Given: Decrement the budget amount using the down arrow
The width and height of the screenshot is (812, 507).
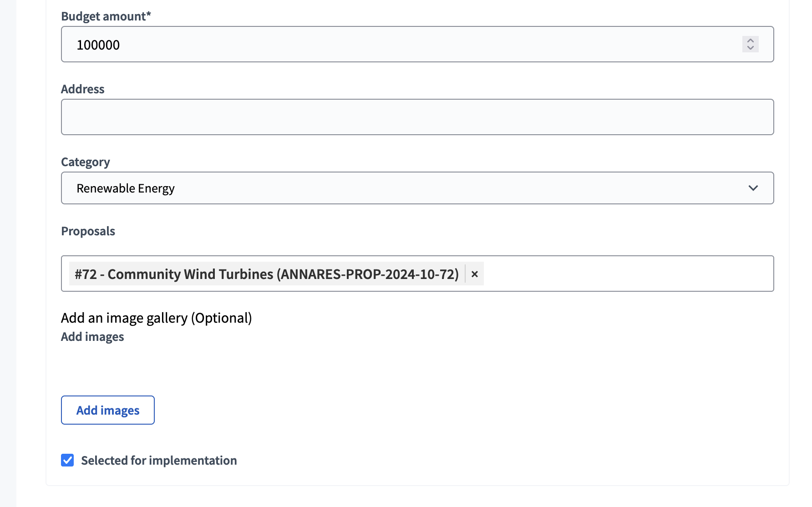Looking at the screenshot, I should point(751,48).
